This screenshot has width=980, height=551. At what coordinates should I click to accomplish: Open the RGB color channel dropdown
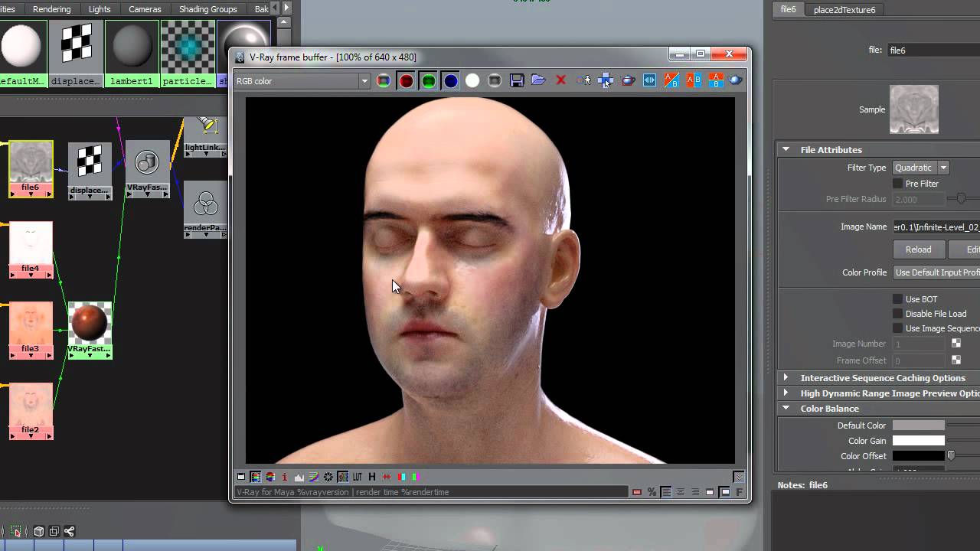point(302,81)
